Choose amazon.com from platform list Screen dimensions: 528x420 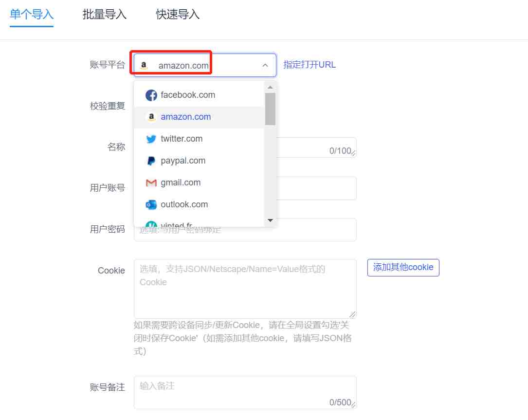pyautogui.click(x=199, y=117)
